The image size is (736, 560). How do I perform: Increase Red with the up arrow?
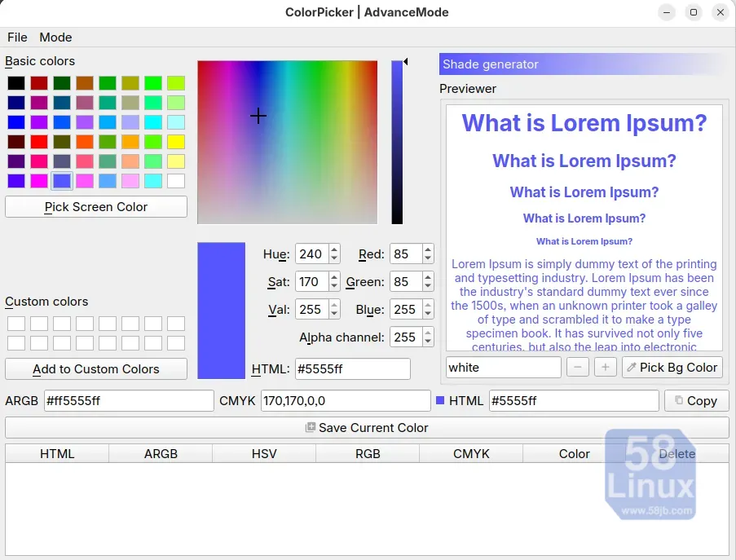click(428, 249)
